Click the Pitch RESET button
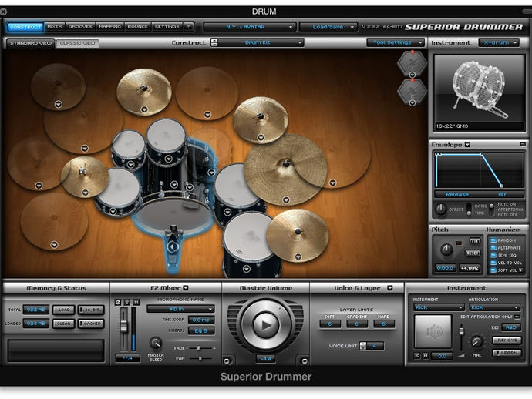Screen dimensions: 532x399 472,253
